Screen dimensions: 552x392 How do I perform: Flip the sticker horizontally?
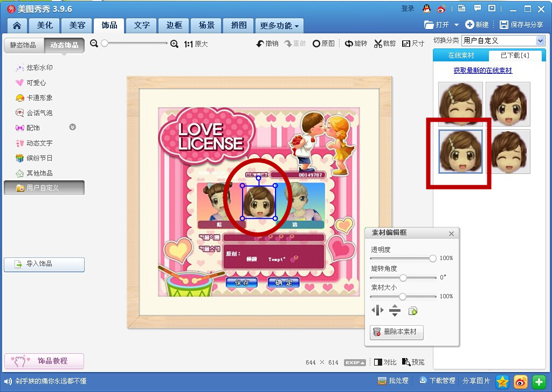point(377,311)
